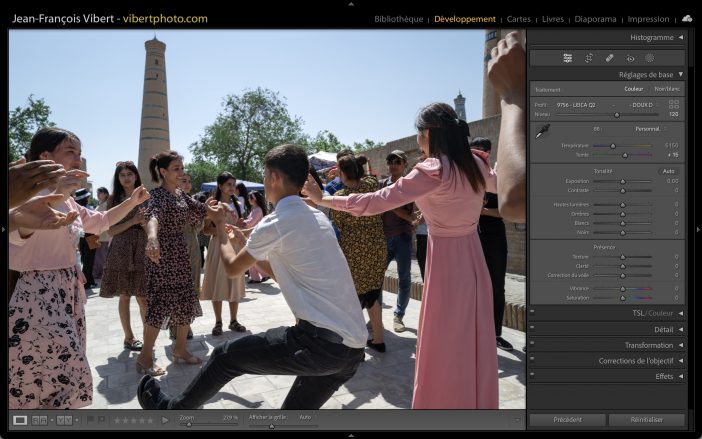
Task: Click the Réinitialiser button
Action: click(x=646, y=420)
